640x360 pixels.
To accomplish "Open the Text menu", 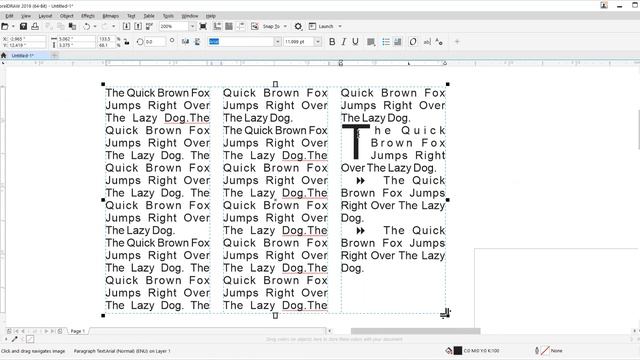I will coord(131,16).
